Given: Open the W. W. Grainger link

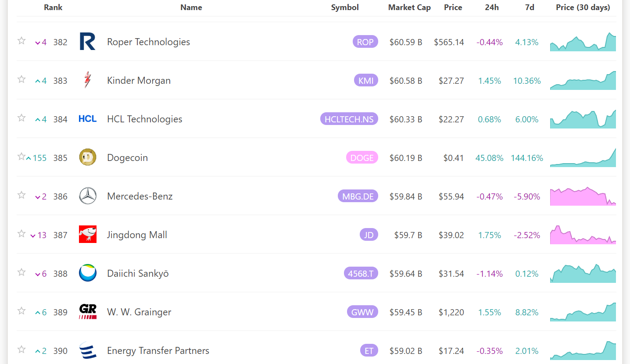Looking at the screenshot, I should pos(139,312).
